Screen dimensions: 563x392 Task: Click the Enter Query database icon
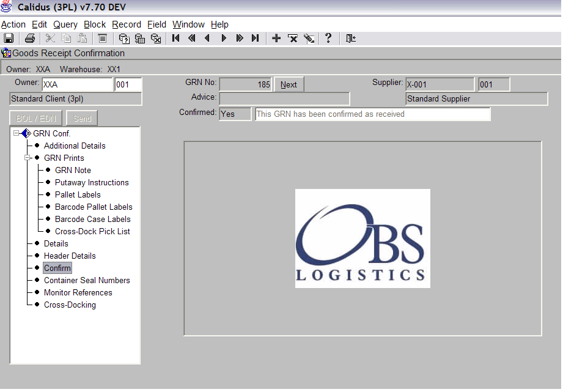(x=124, y=38)
